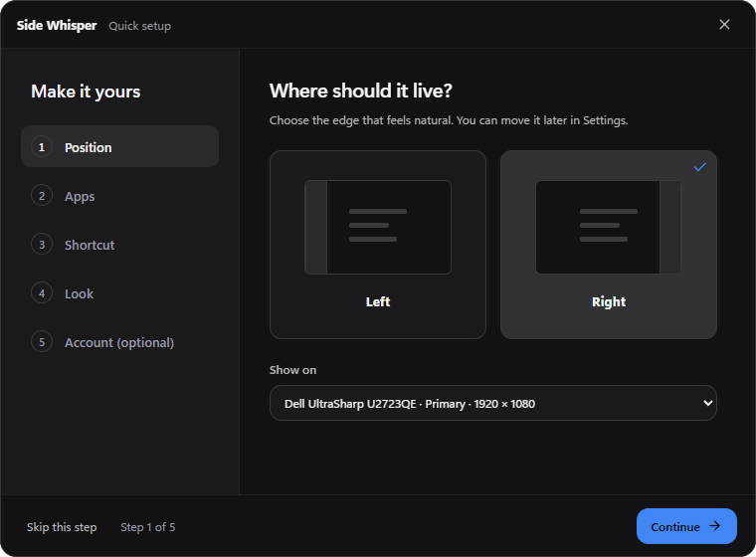Open the Show on display dropdown
Screen dimensions: 756x557
pos(492,403)
